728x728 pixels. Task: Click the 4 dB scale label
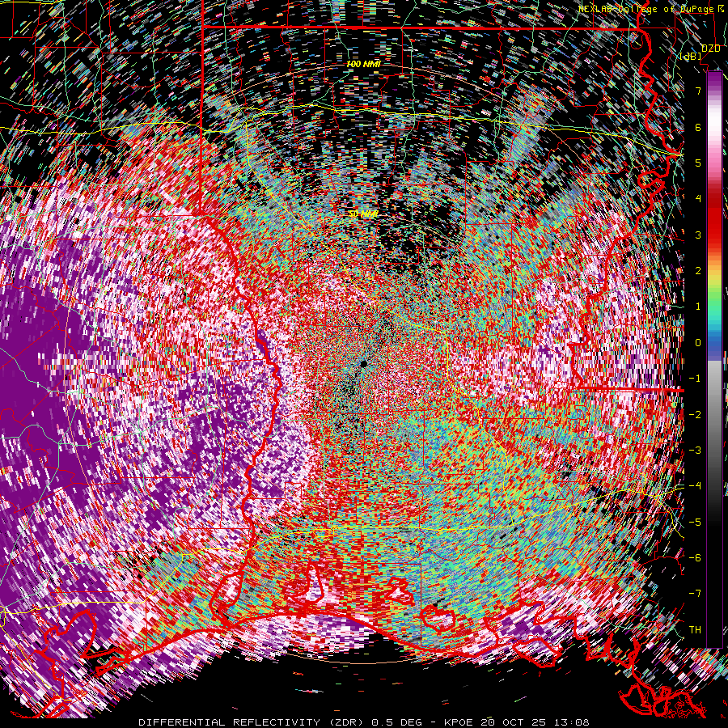(x=698, y=199)
